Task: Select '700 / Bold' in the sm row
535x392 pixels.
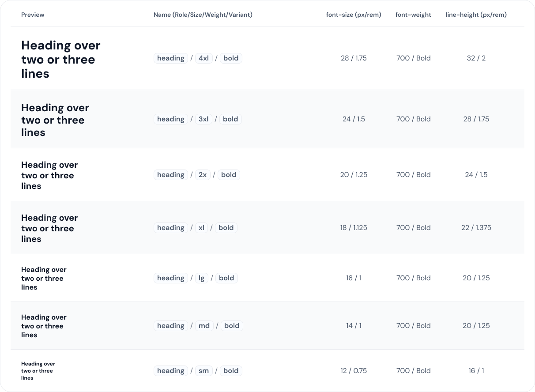Action: 413,370
